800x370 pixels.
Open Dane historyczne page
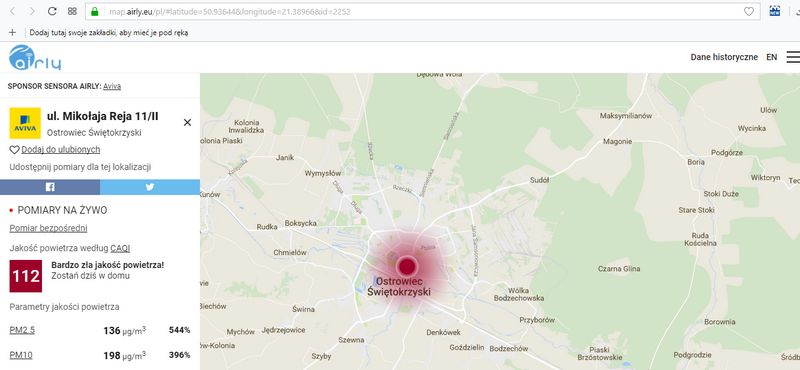click(x=724, y=57)
